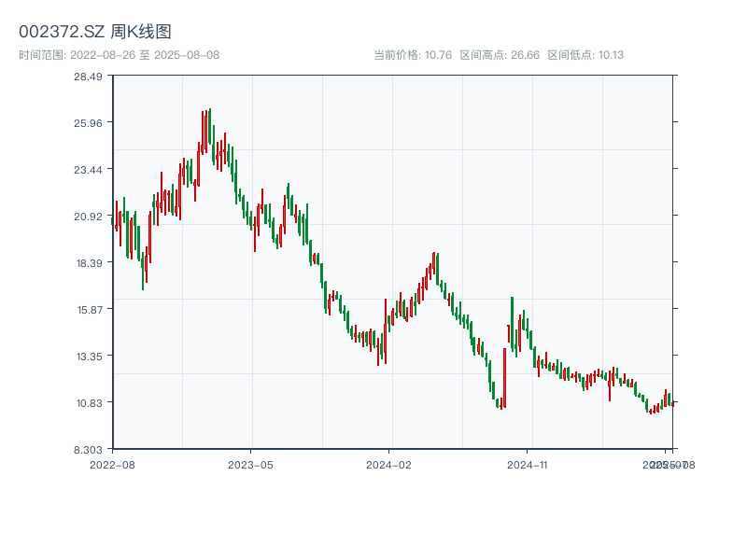Viewport: 747px width, 560px height.
Task: Click the 当前价格 10.76 label
Action: point(413,55)
